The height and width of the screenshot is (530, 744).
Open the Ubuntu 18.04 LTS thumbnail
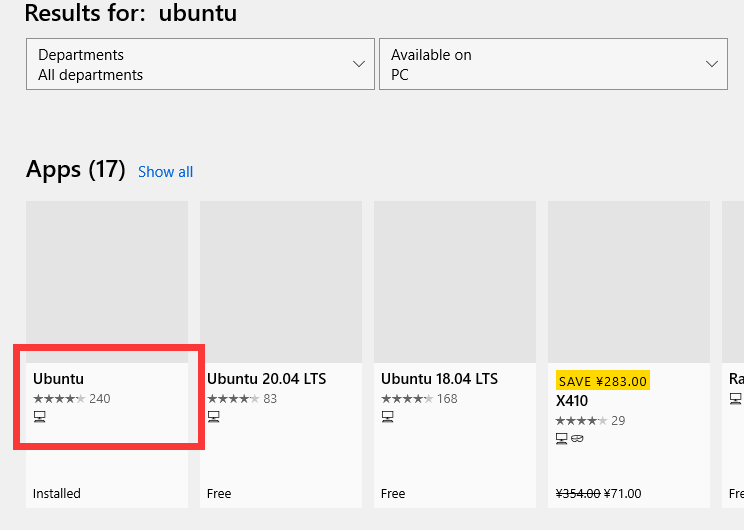455,282
